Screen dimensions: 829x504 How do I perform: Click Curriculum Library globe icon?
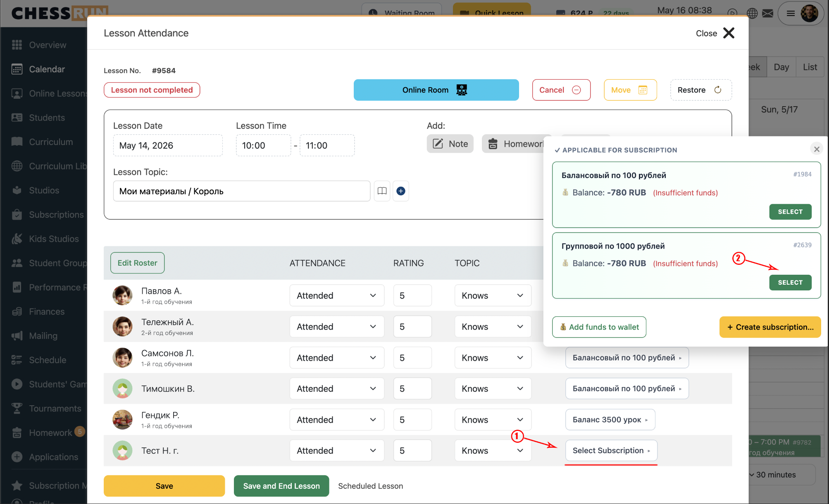click(x=17, y=166)
